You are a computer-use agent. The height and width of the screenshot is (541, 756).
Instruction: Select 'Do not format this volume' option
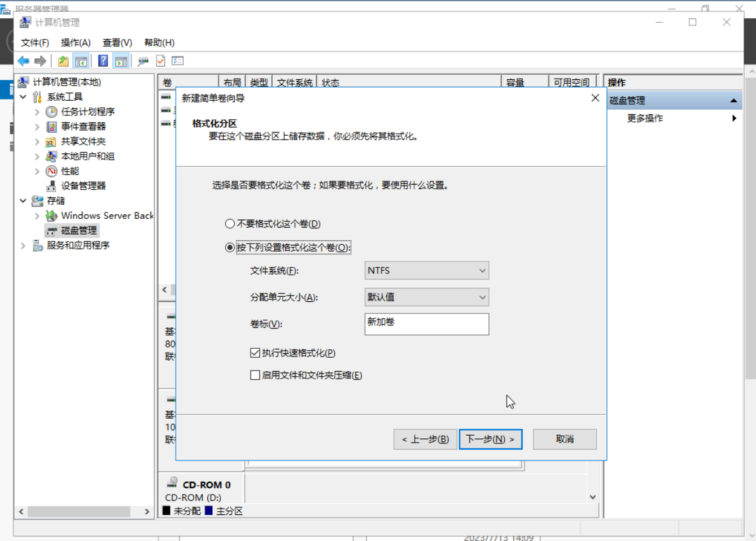[230, 224]
